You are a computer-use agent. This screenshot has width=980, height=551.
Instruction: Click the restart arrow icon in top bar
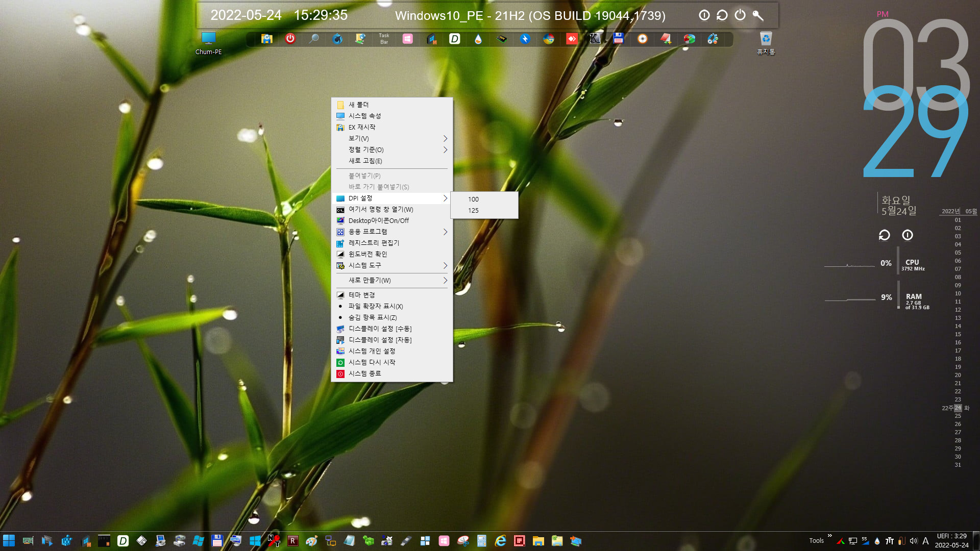[722, 15]
